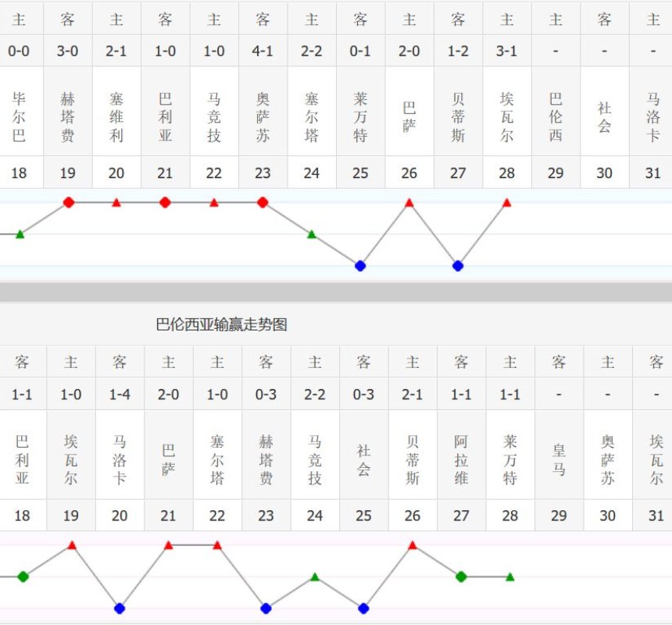Select the red dot marker above round 19
672x625 pixels.
pyautogui.click(x=68, y=202)
